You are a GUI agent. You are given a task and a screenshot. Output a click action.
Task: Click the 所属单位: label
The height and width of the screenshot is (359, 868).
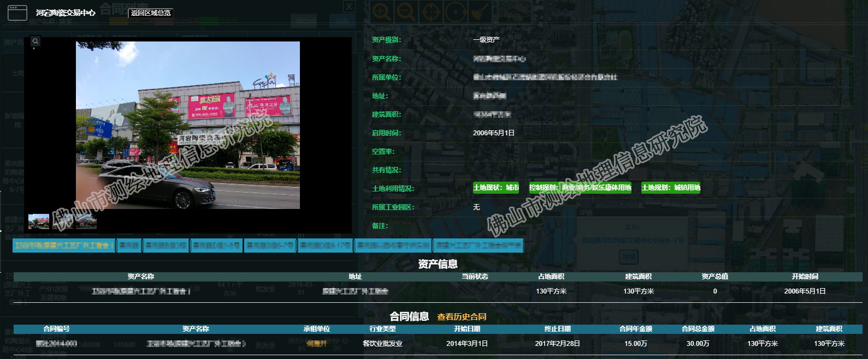386,77
